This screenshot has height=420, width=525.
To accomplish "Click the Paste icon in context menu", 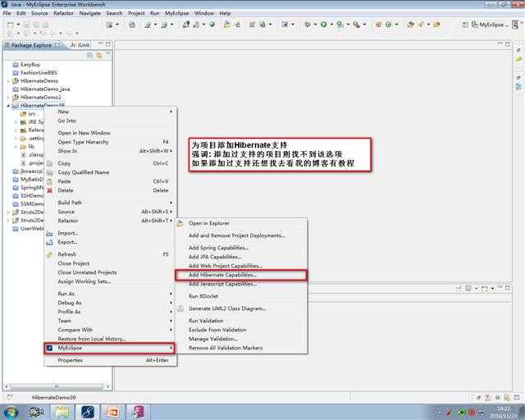I will (x=49, y=181).
